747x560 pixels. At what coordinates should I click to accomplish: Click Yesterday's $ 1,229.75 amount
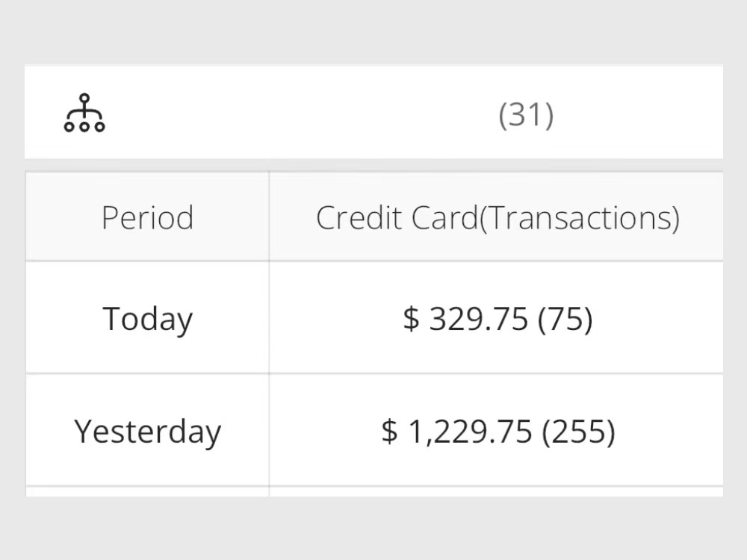[457, 432]
